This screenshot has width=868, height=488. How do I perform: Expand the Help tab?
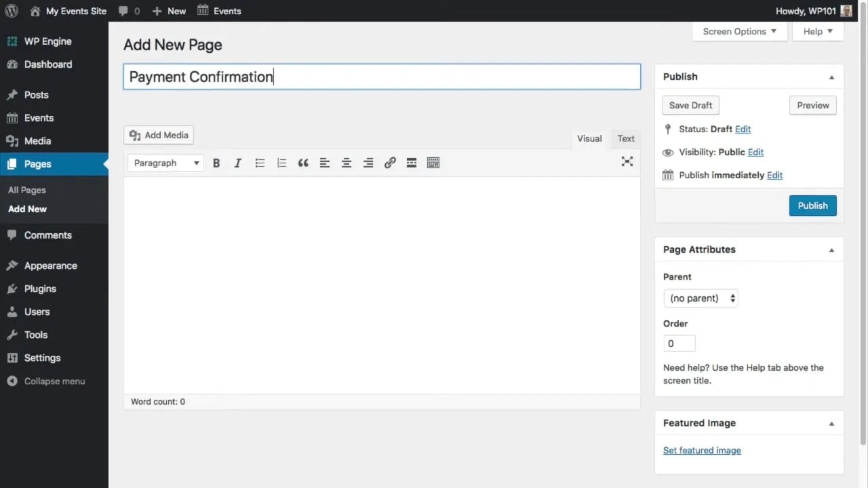coord(818,31)
